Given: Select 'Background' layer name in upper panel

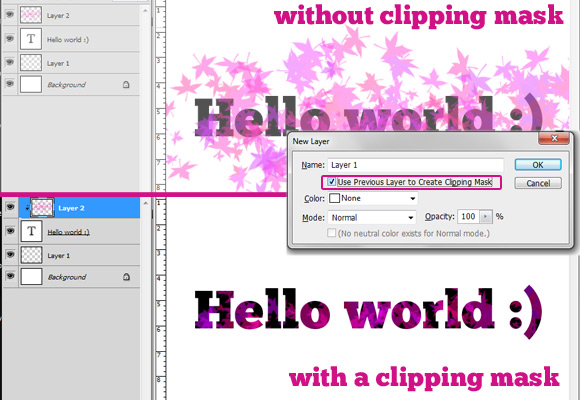Looking at the screenshot, I should [66, 85].
